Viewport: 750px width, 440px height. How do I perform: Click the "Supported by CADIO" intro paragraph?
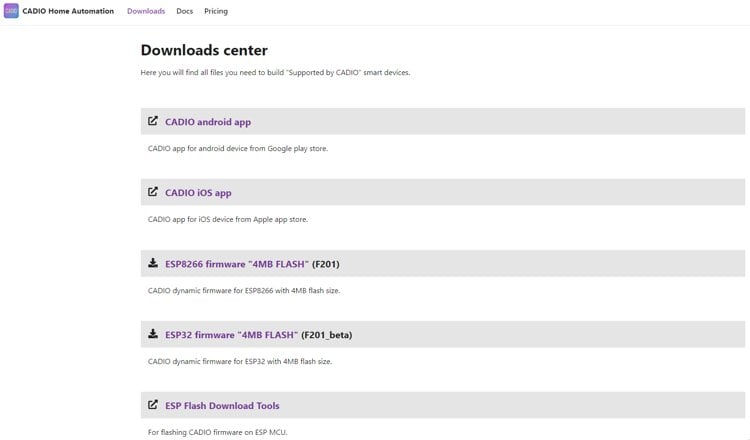pos(275,73)
